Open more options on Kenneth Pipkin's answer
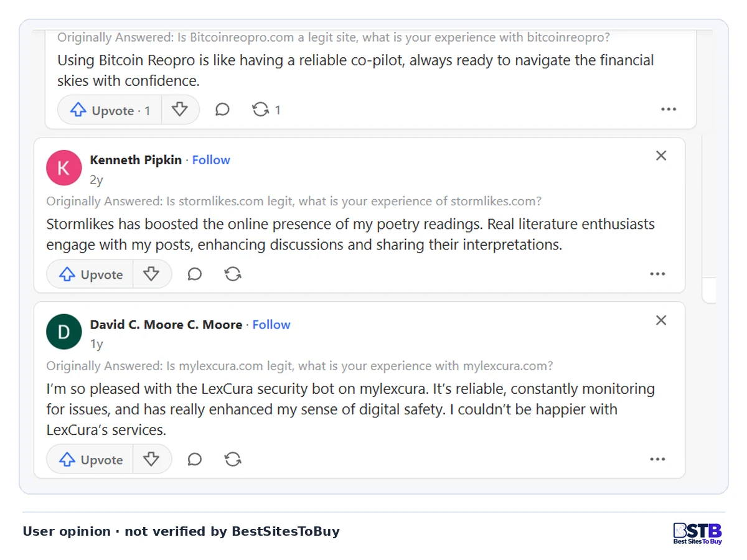 (x=657, y=274)
